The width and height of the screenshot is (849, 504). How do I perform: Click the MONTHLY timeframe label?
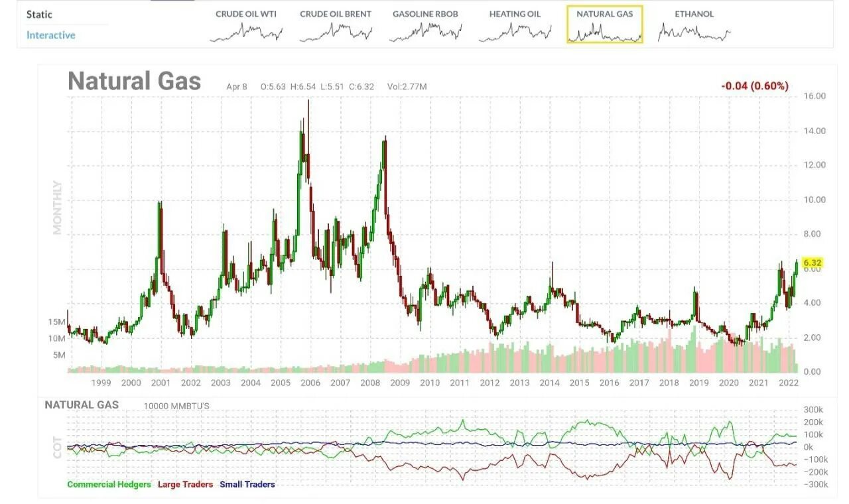pos(58,208)
